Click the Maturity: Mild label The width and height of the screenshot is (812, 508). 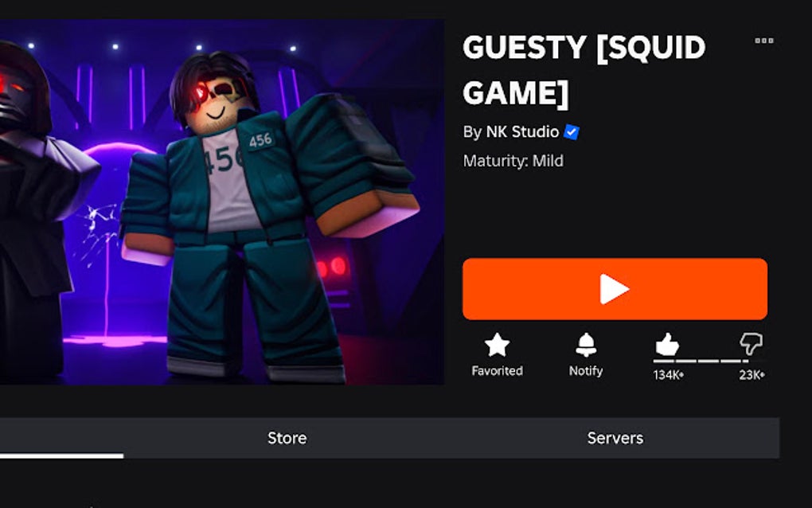point(513,161)
